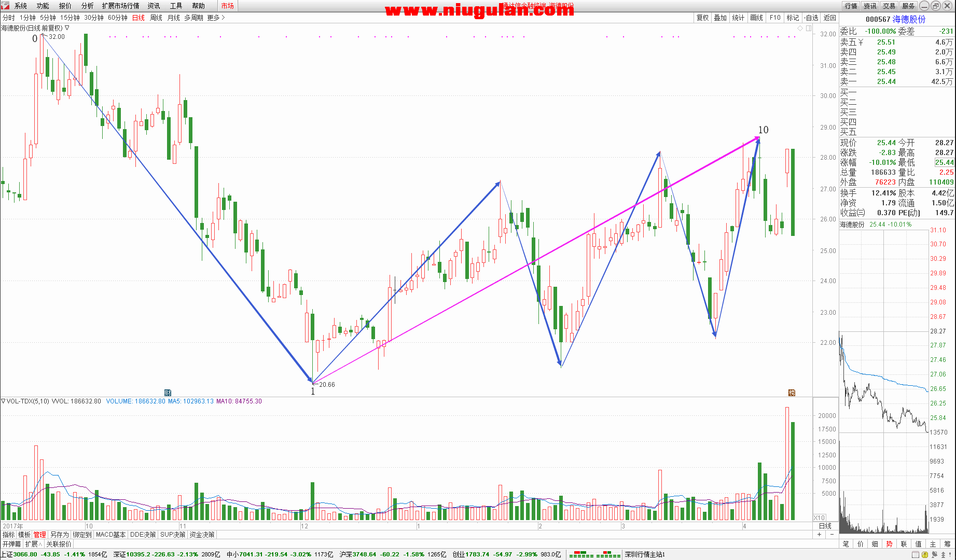
Task: Select the MACD基本 template tab
Action: click(x=111, y=535)
